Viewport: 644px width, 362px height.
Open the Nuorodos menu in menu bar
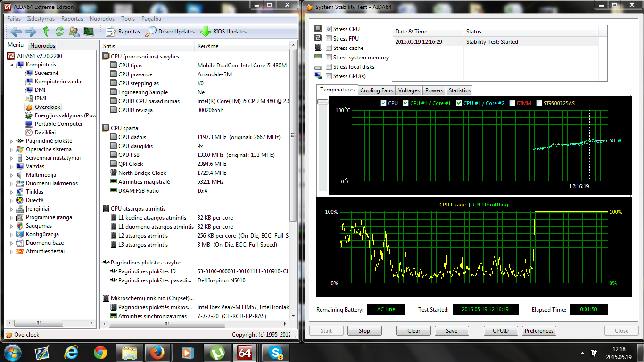tap(102, 19)
